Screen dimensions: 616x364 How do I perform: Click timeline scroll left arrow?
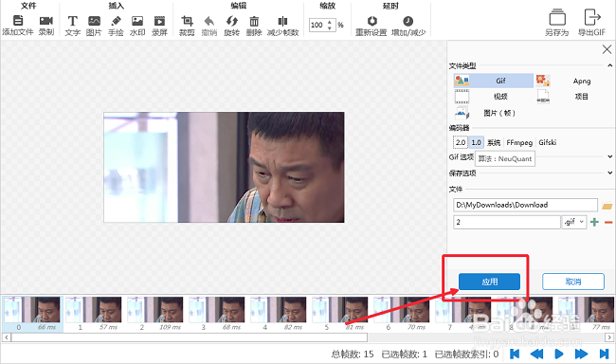(7, 337)
